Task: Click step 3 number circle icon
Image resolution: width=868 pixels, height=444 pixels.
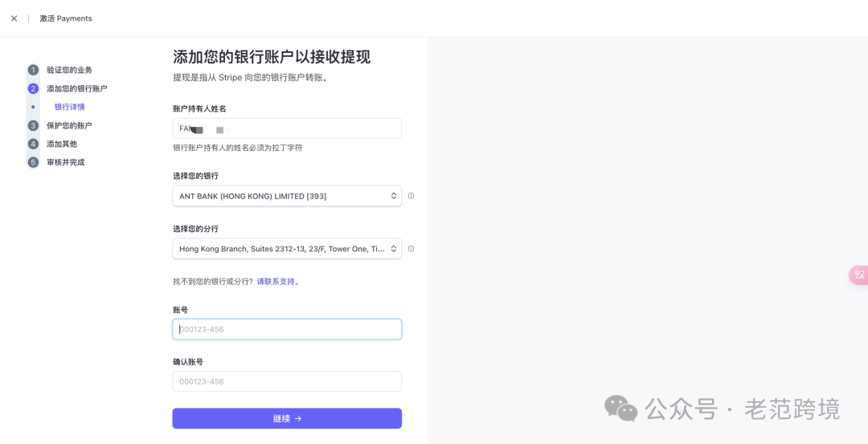Action: pos(33,125)
